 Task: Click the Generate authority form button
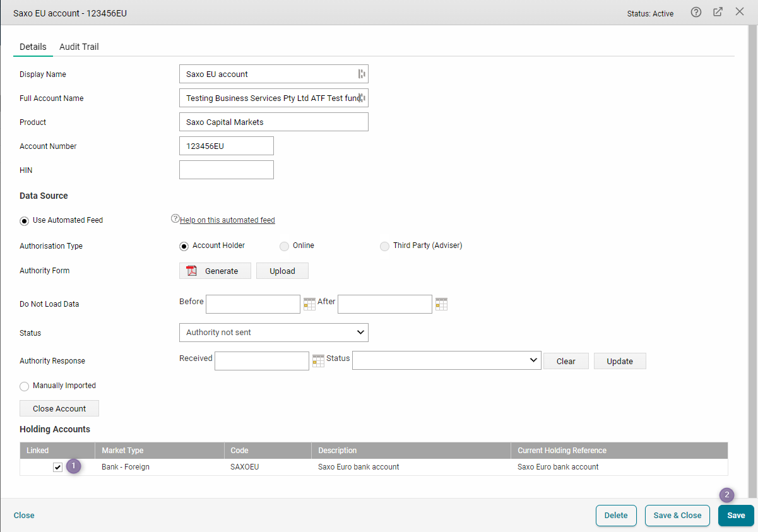pos(215,271)
